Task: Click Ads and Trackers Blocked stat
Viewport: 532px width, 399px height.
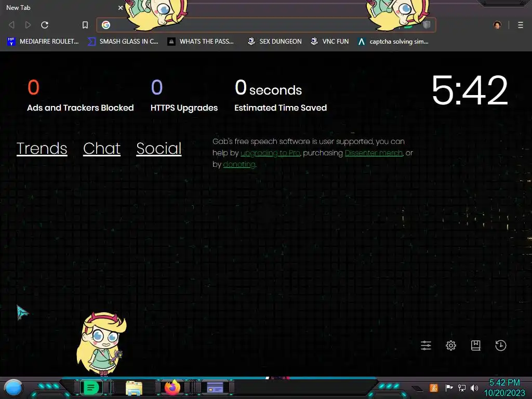Action: coord(81,96)
